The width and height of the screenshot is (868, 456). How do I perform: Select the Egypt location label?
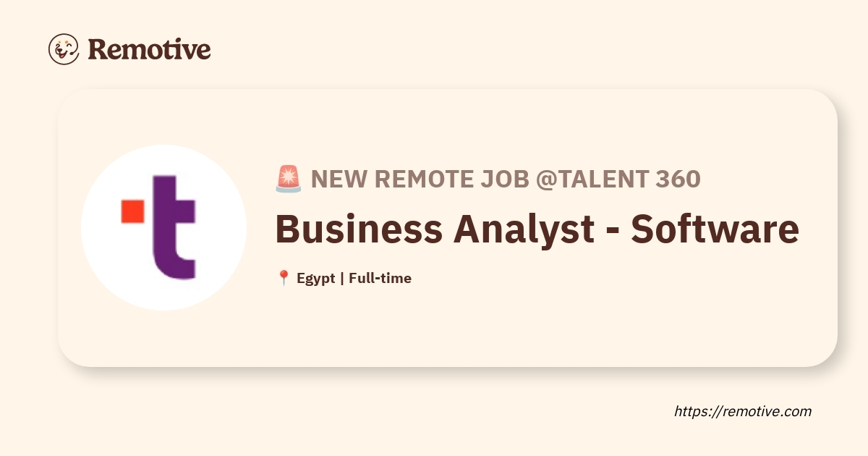[x=316, y=278]
